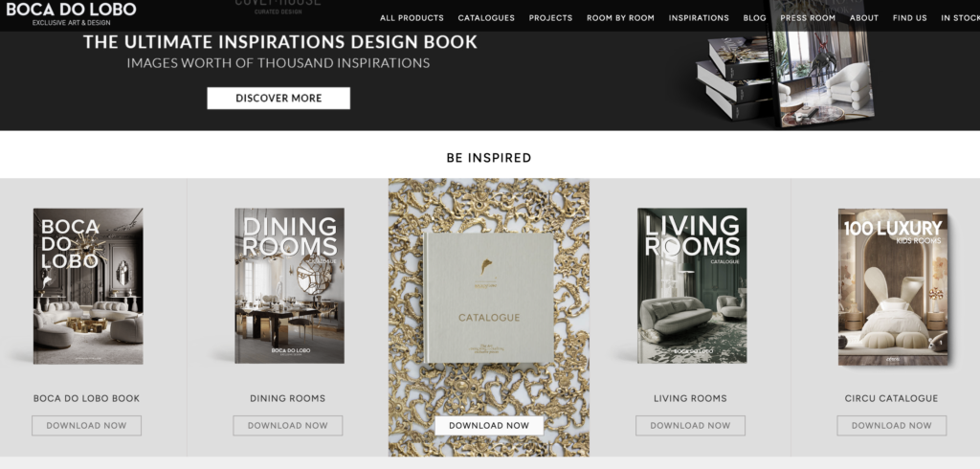Click the Discover More button
The width and height of the screenshot is (980, 469).
point(278,99)
